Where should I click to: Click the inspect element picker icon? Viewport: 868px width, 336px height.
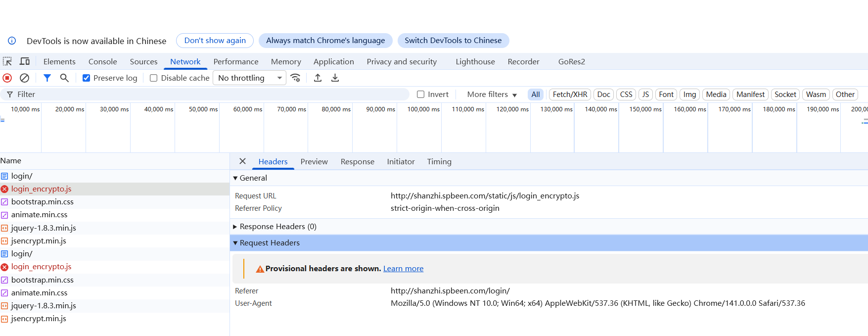pyautogui.click(x=7, y=61)
